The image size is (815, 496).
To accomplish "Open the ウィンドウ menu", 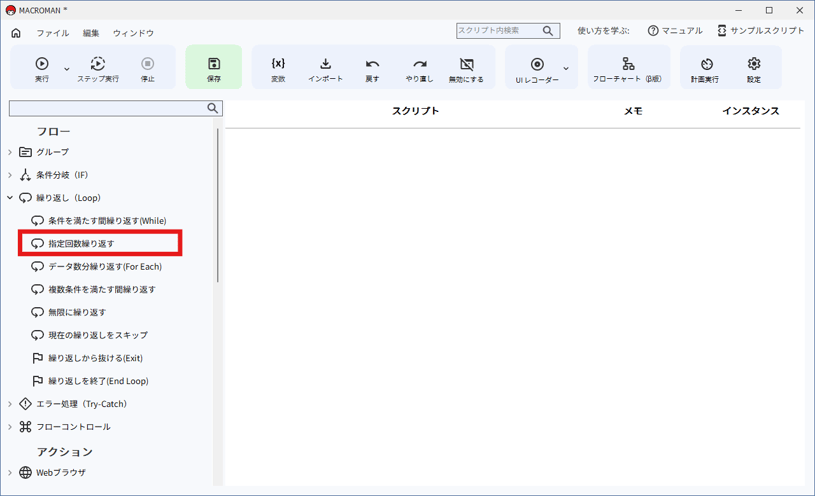I will click(x=133, y=33).
